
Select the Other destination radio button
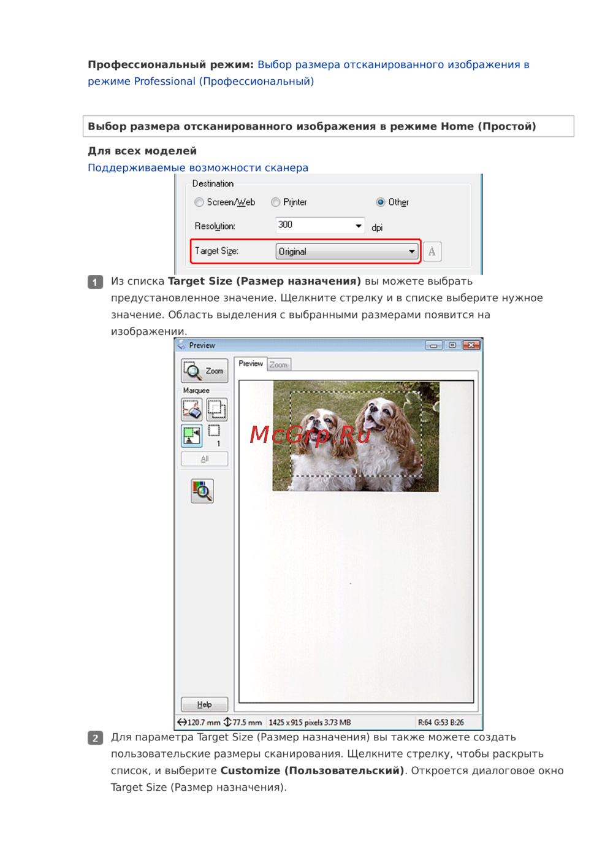click(x=381, y=202)
